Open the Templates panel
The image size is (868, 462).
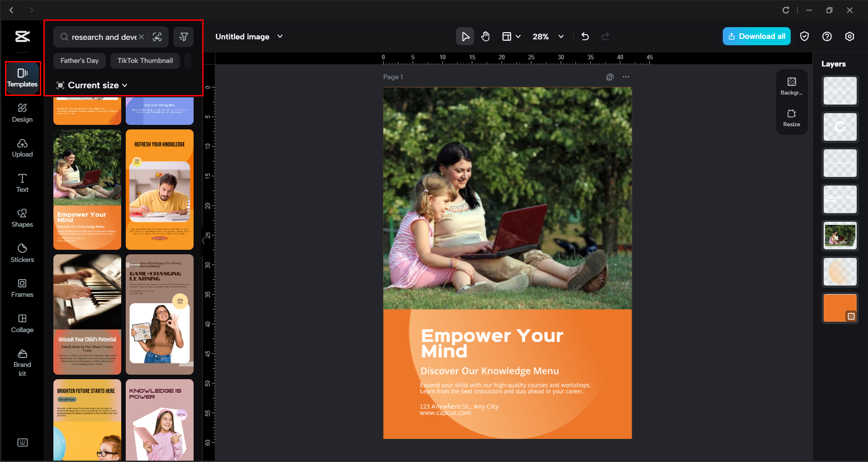[22, 78]
